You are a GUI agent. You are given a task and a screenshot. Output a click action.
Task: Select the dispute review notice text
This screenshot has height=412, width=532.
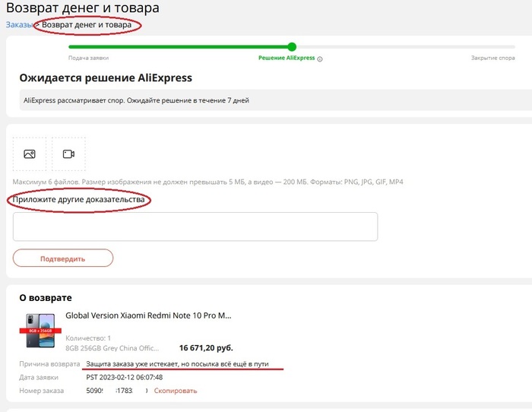tap(136, 100)
